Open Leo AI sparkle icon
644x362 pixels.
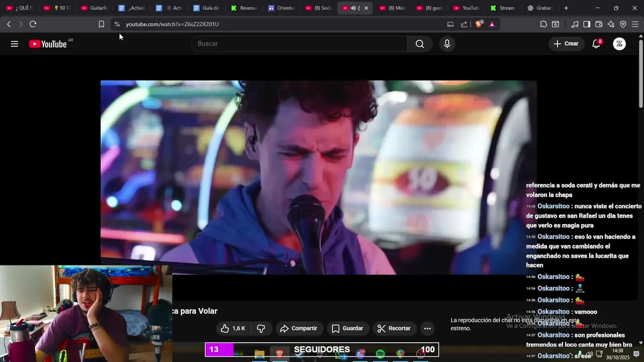pyautogui.click(x=611, y=24)
